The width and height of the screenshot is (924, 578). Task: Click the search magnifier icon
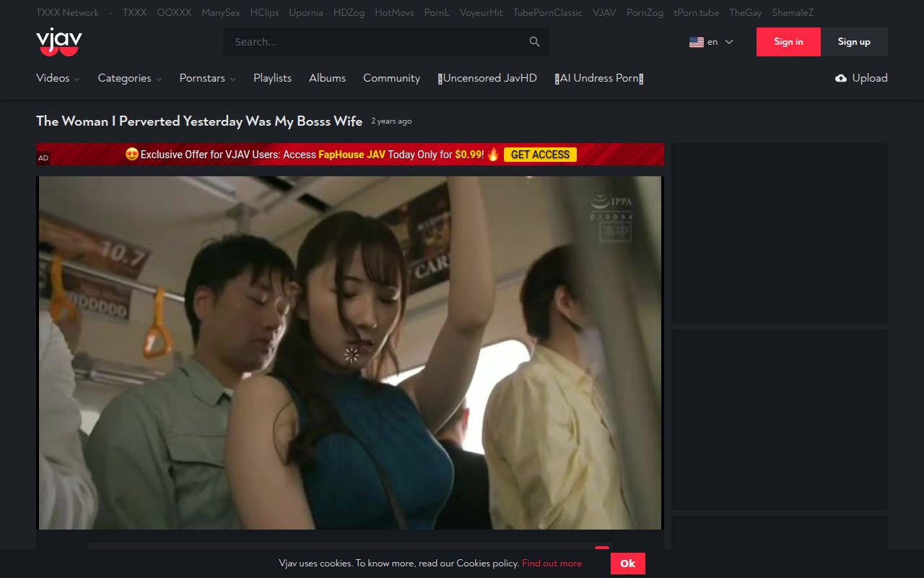534,41
